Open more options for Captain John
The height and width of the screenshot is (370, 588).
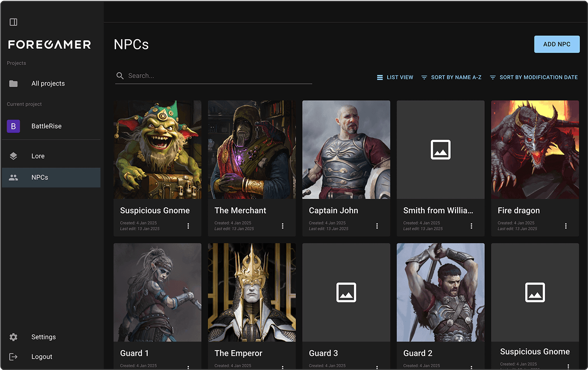tap(377, 226)
